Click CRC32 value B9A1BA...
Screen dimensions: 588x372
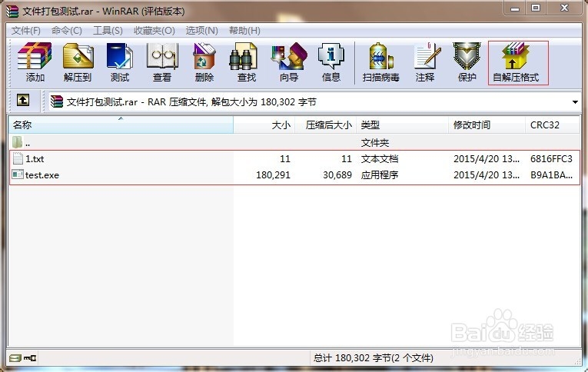(551, 175)
